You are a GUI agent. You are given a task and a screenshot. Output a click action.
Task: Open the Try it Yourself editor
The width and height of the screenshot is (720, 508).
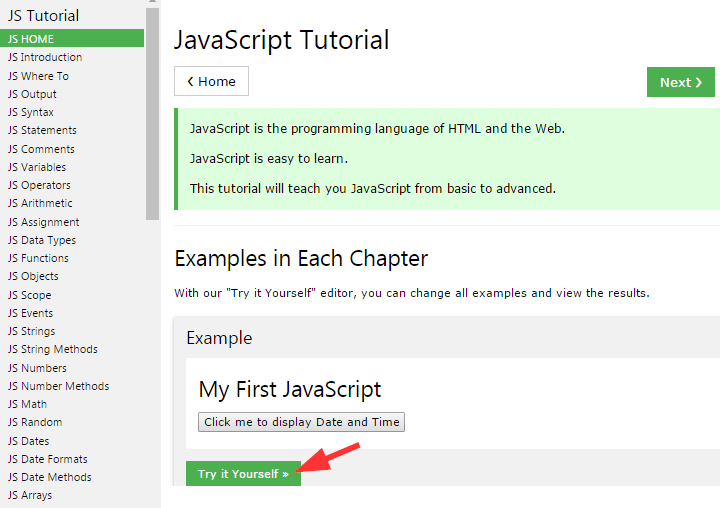coord(243,474)
